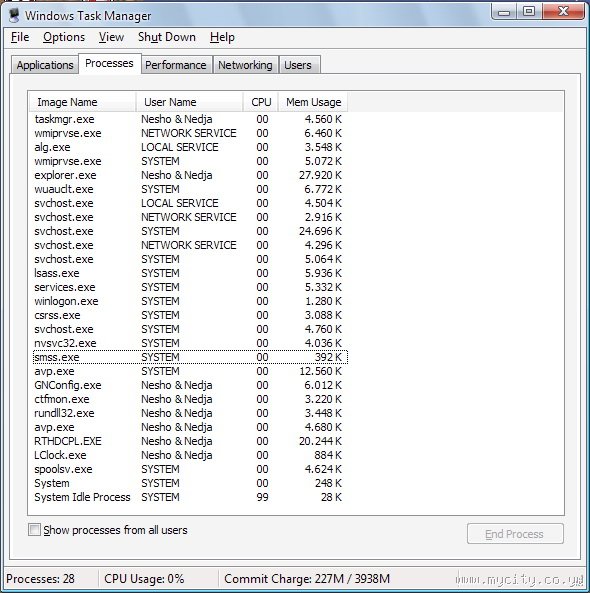Image resolution: width=590 pixels, height=593 pixels.
Task: Switch to the Networking tab
Action: [x=245, y=65]
